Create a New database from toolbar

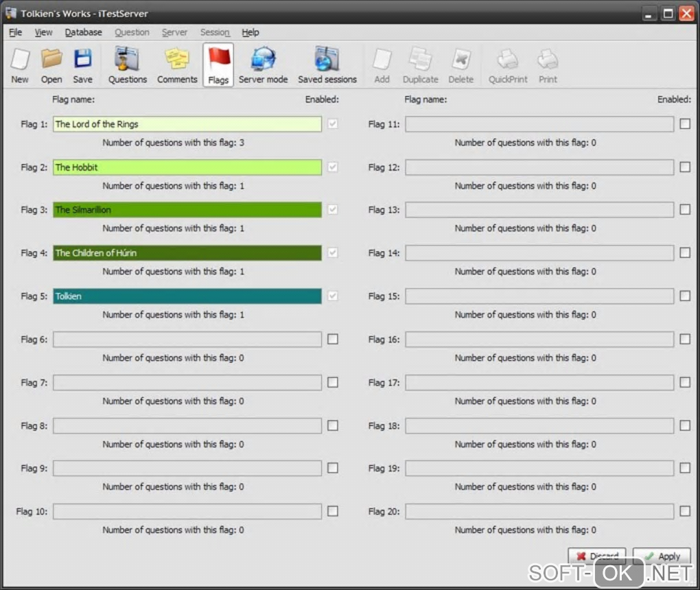pyautogui.click(x=20, y=66)
